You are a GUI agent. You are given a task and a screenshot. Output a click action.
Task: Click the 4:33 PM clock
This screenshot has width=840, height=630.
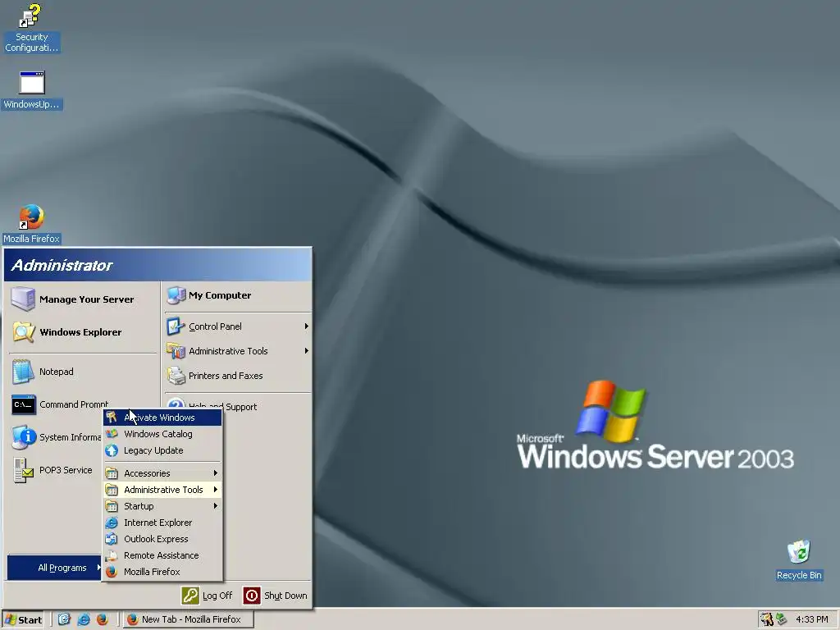[x=811, y=619]
